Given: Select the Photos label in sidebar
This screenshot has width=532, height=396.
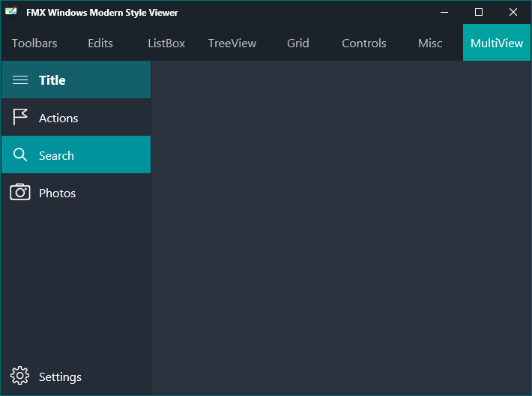Looking at the screenshot, I should point(57,193).
